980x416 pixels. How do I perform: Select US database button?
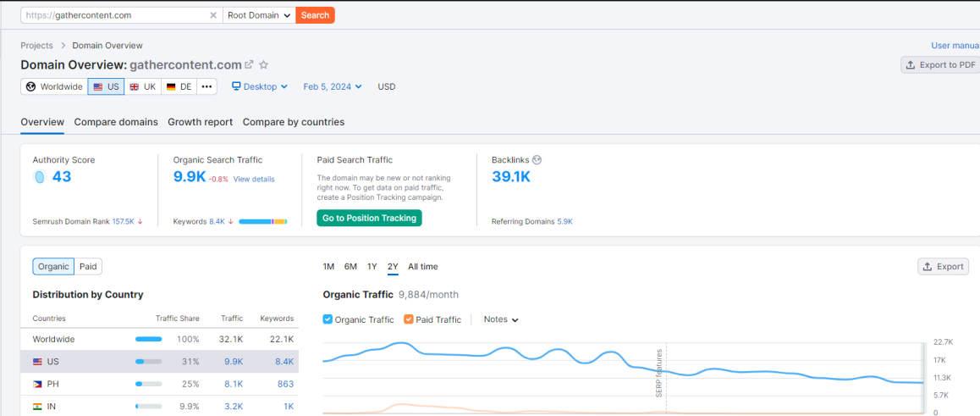point(107,86)
